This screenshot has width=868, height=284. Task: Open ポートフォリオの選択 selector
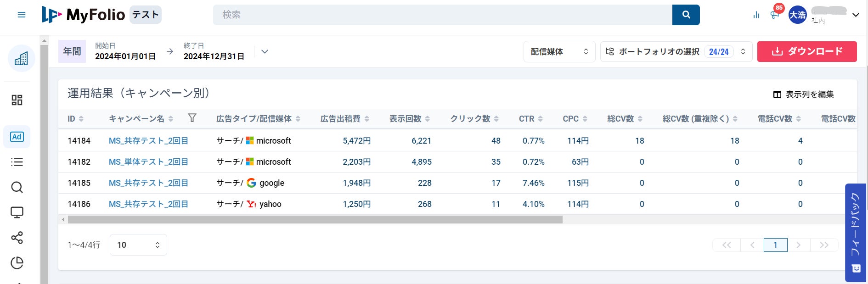[x=676, y=52]
